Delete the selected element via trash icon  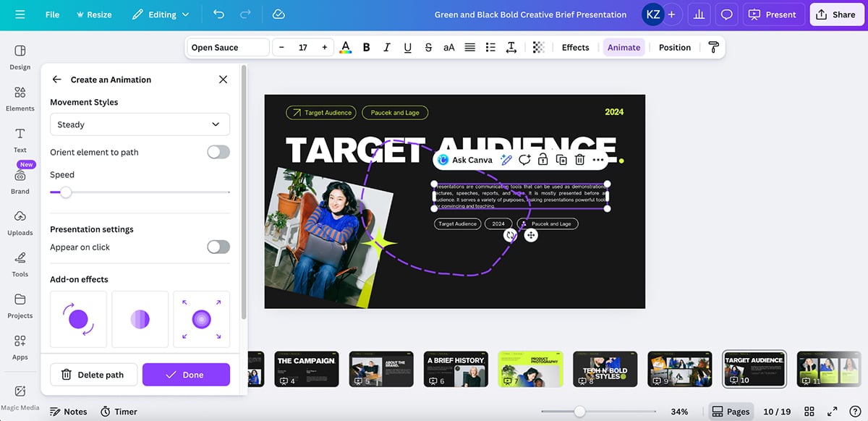(x=579, y=159)
